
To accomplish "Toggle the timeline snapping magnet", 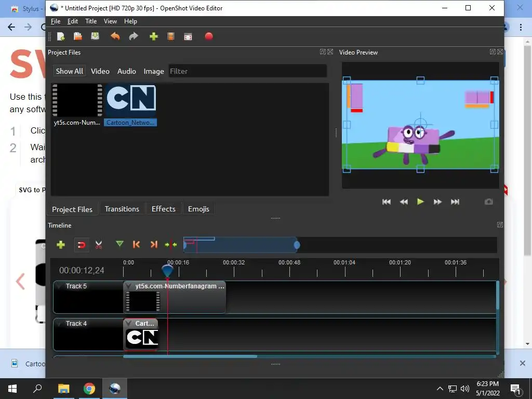I will pos(82,245).
